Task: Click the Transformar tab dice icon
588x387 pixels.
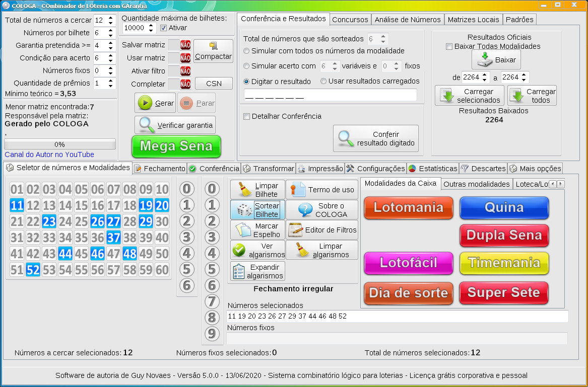Action: coord(246,169)
